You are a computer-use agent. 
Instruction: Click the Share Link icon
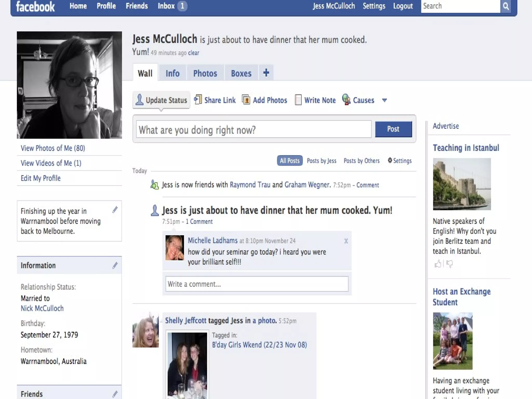[198, 100]
